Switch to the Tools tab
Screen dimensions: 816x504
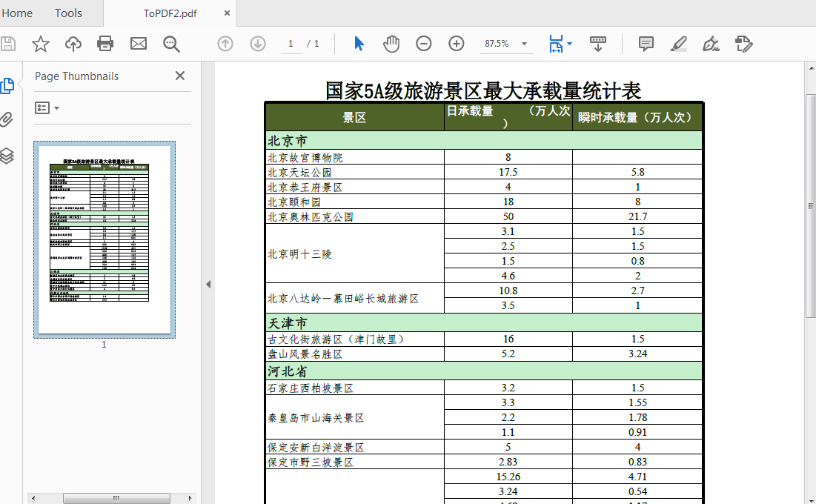68,13
